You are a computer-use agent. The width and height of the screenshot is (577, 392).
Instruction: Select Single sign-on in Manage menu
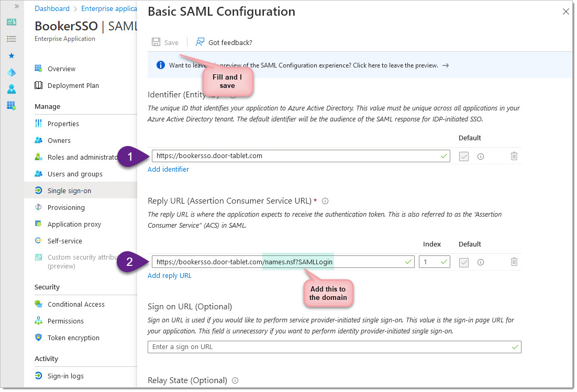[69, 191]
